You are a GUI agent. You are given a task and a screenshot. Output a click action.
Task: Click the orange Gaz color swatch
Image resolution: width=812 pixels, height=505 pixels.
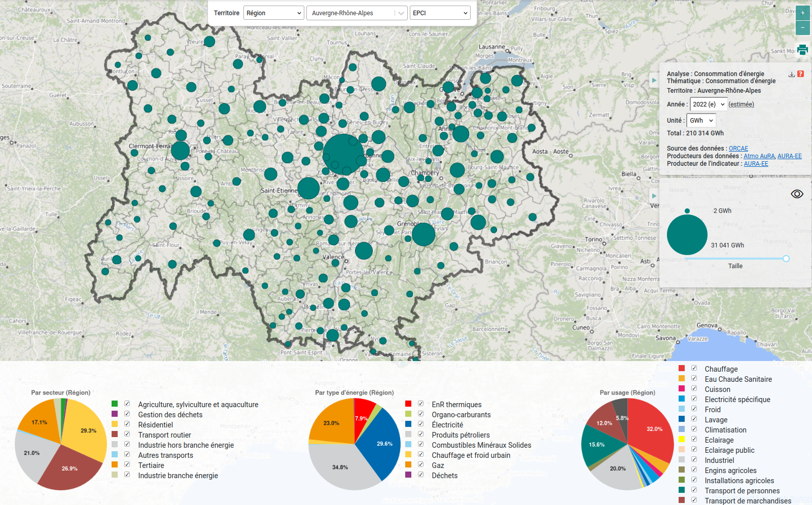coord(408,464)
